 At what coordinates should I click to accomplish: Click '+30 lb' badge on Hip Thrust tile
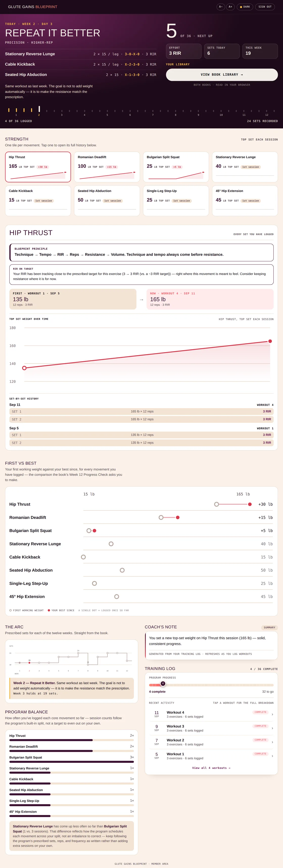42,167
